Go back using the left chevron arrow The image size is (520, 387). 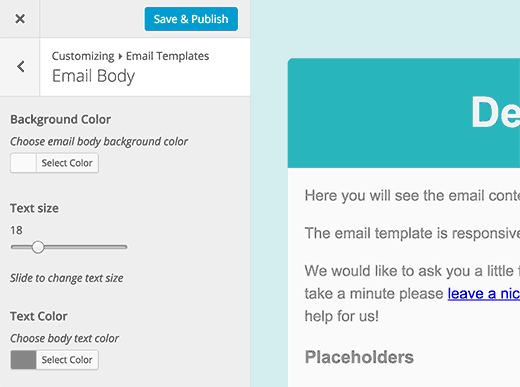(21, 67)
